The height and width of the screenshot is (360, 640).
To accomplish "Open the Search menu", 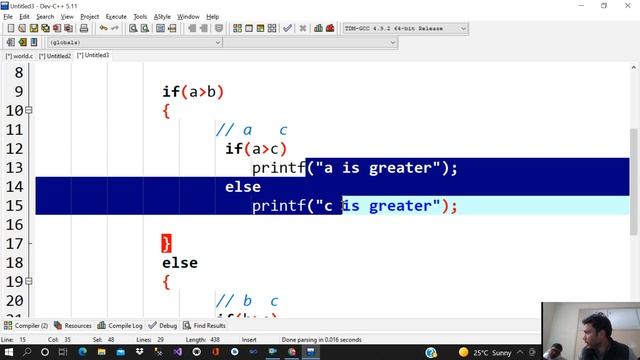I will [45, 17].
